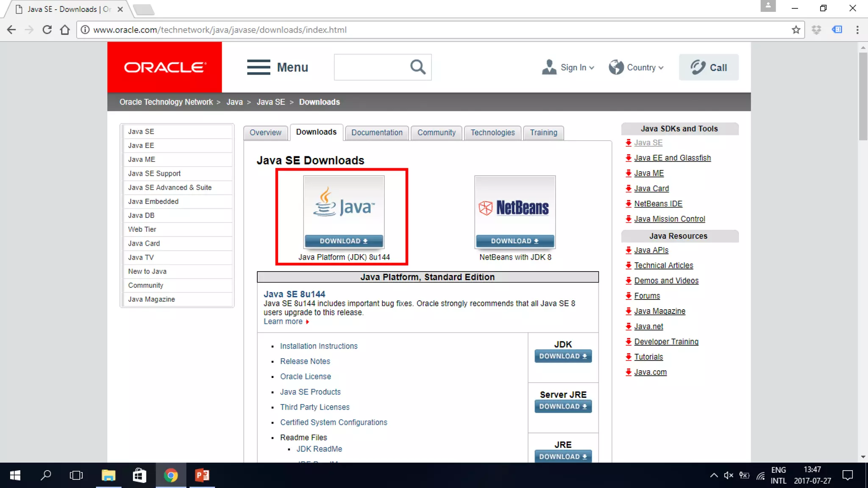
Task: Click the Java logo download thumbnail
Action: [x=344, y=206]
